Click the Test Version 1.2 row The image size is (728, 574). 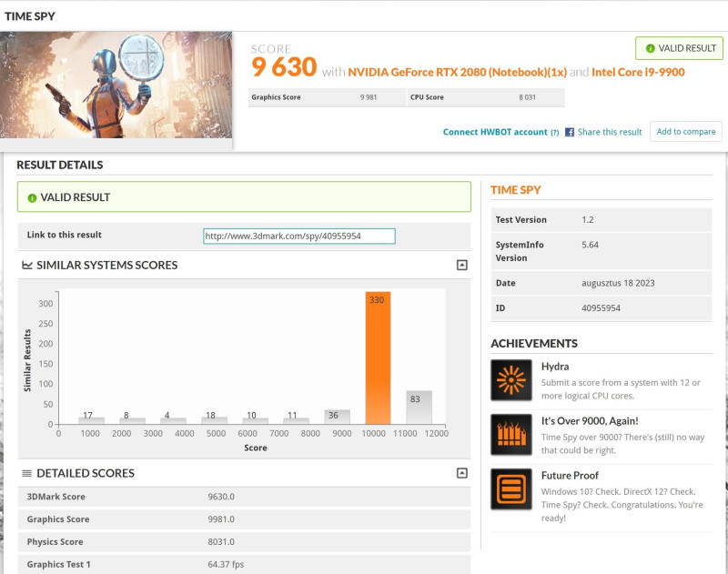click(602, 220)
